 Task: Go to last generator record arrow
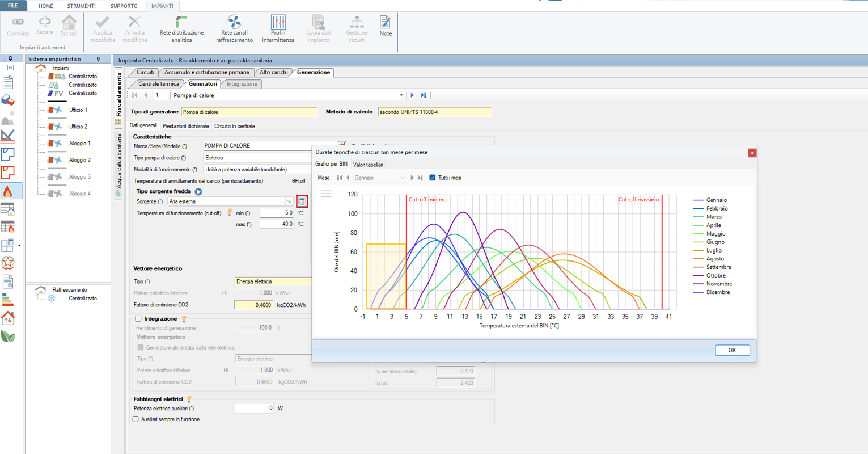click(x=423, y=95)
